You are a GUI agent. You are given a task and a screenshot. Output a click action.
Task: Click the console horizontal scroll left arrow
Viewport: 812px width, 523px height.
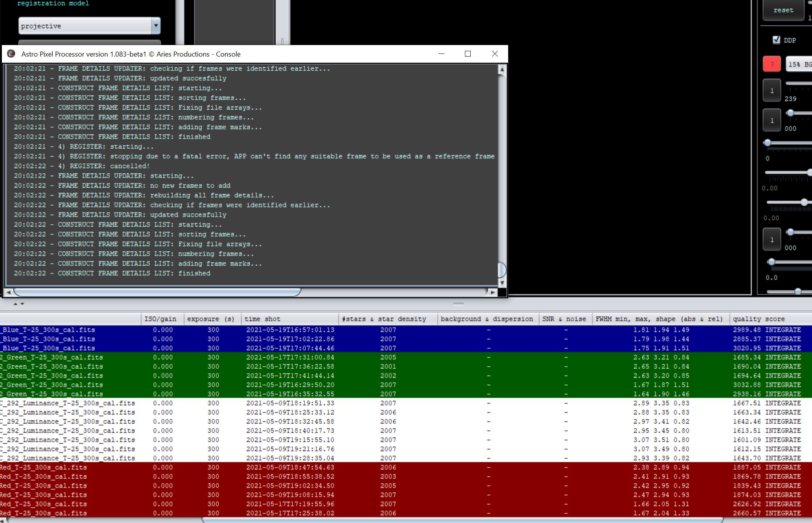[x=8, y=292]
